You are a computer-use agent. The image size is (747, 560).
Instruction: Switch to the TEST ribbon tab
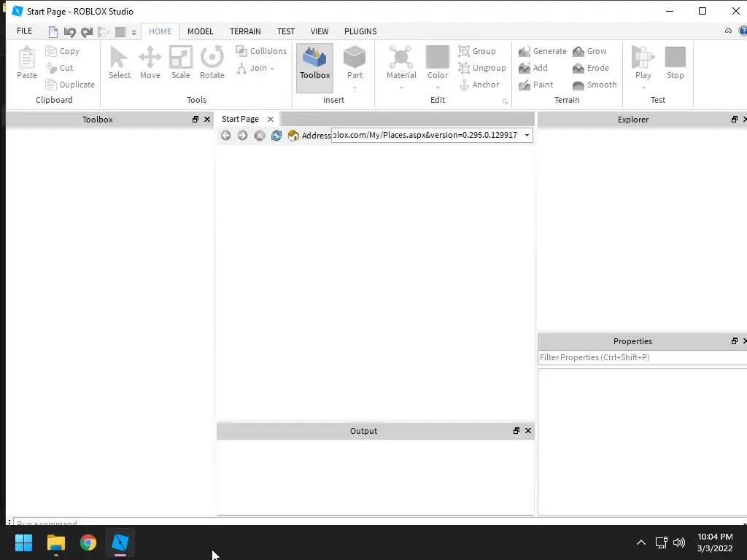coord(286,31)
